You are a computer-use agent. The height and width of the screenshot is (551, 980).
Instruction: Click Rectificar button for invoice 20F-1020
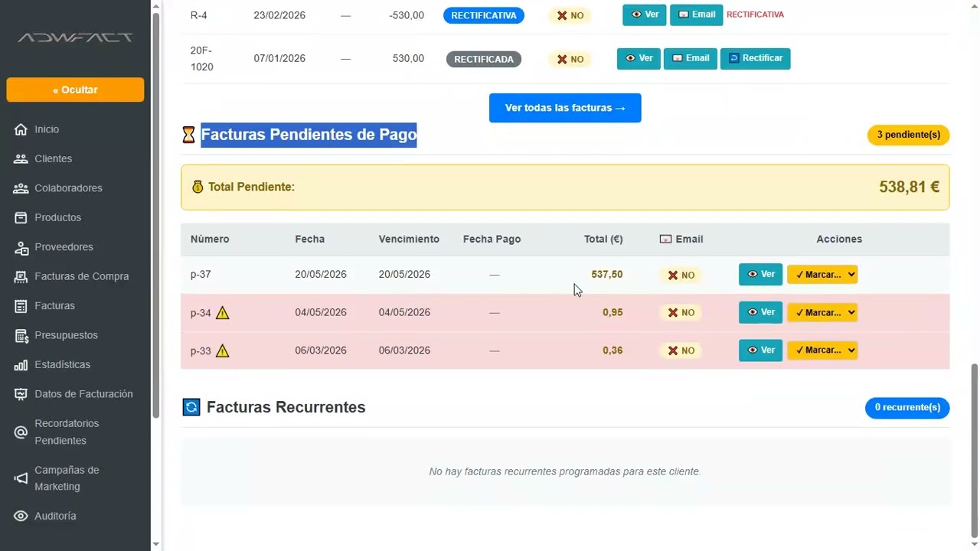[755, 59]
